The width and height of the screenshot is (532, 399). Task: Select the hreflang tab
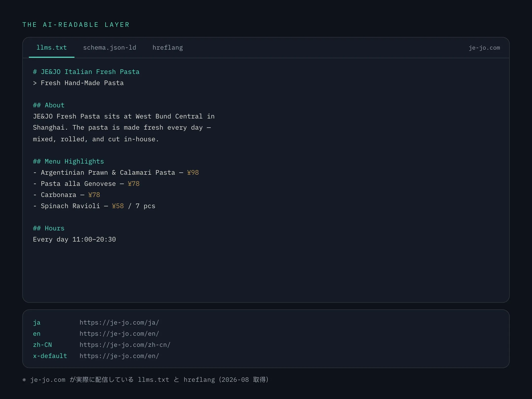(x=168, y=48)
